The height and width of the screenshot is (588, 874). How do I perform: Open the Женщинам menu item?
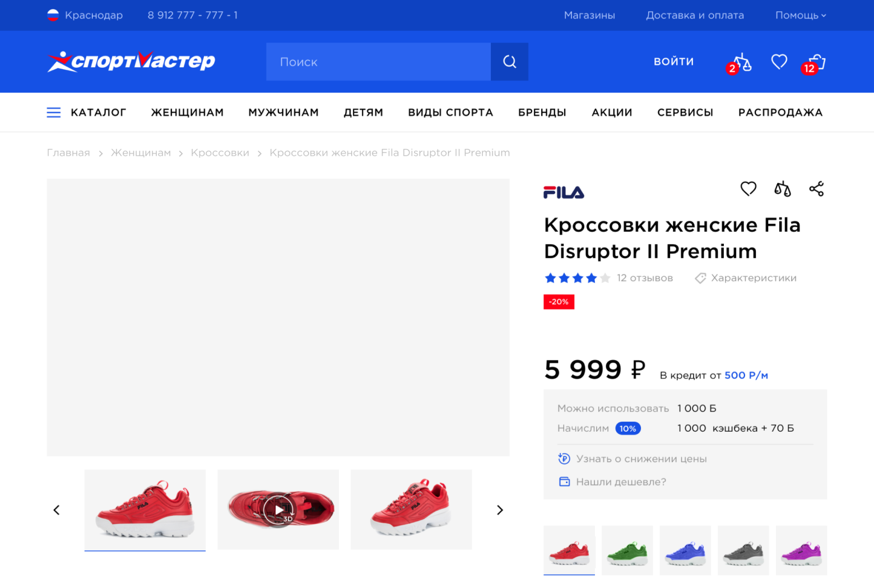(x=187, y=113)
